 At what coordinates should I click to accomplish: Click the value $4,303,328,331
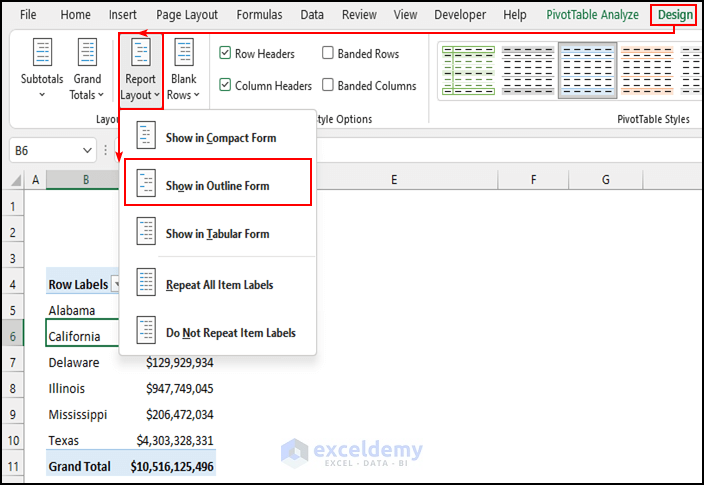pos(175,441)
